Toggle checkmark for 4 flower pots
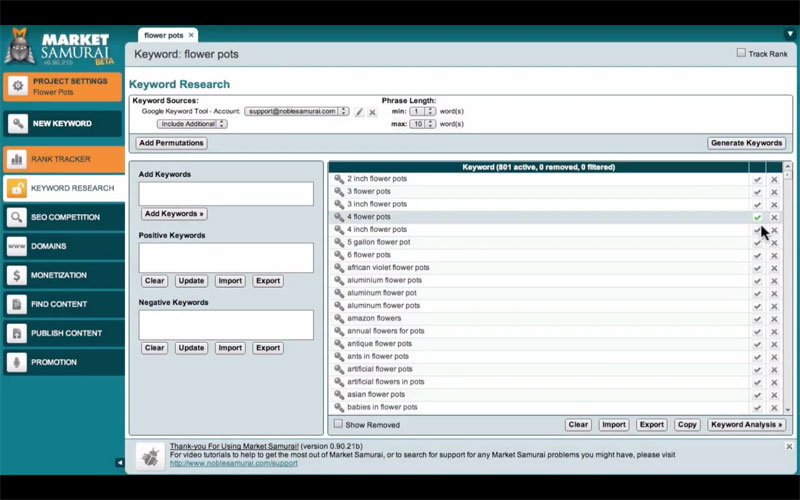This screenshot has width=800, height=500. (757, 218)
